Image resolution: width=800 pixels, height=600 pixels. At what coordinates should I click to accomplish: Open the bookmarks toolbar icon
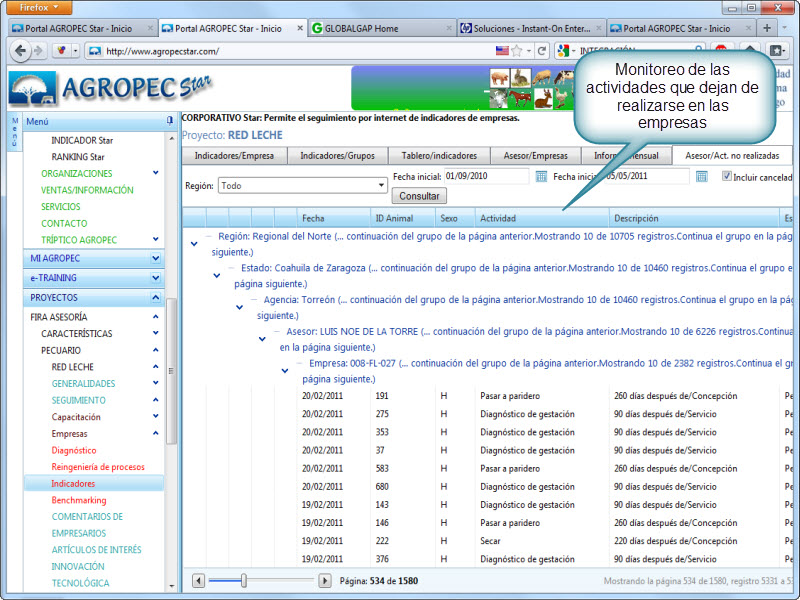tap(777, 51)
